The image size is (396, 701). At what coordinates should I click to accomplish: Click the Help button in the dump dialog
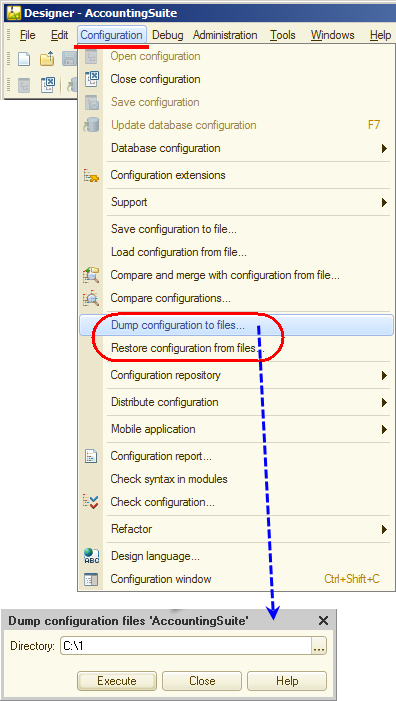287,681
